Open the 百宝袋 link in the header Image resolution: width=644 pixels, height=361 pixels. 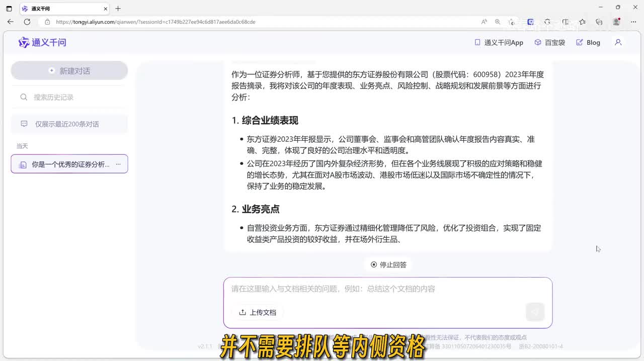coord(549,43)
